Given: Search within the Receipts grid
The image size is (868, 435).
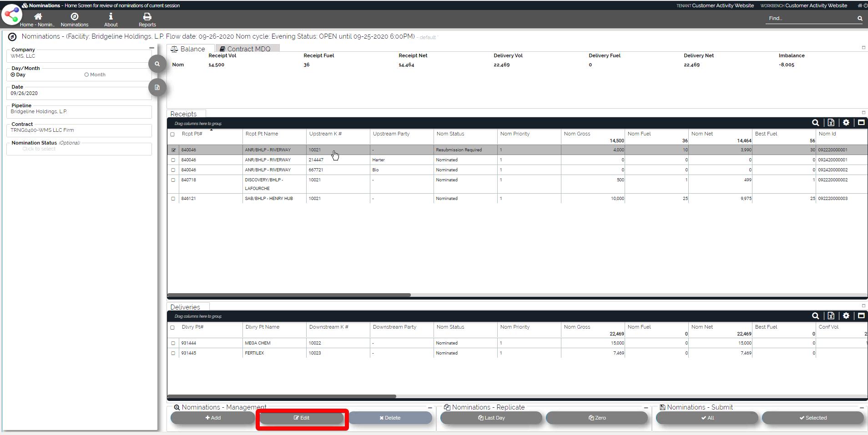Looking at the screenshot, I should 815,123.
